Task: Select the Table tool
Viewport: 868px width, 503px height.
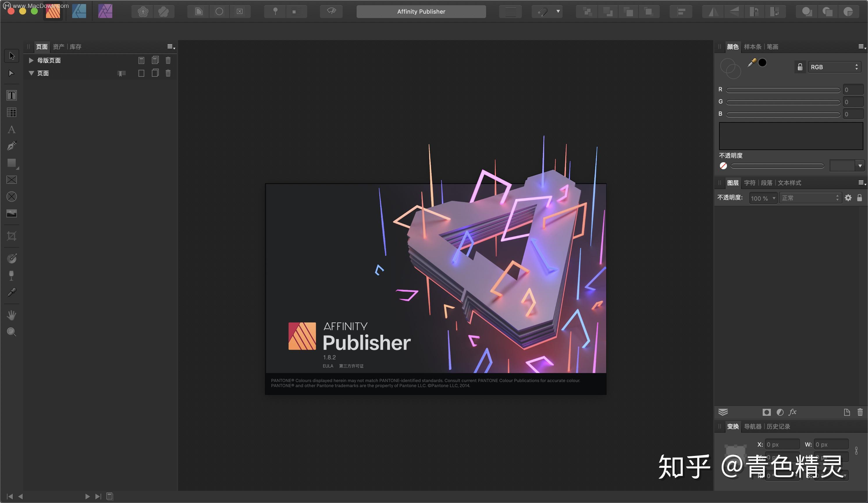Action: [x=12, y=112]
